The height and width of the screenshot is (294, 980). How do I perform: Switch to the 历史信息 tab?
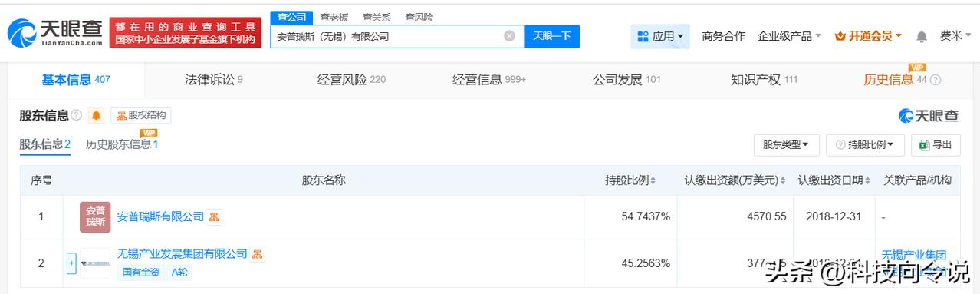tap(896, 80)
